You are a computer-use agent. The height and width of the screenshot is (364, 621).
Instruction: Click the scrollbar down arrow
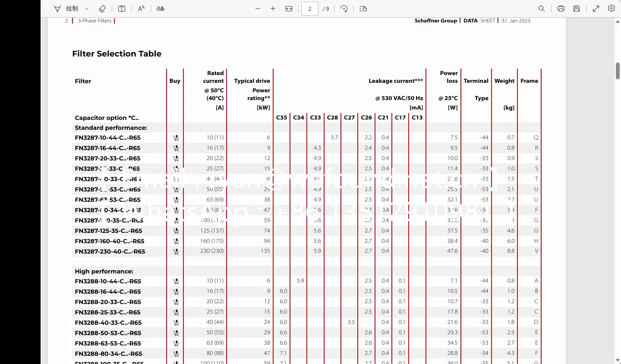click(618, 361)
